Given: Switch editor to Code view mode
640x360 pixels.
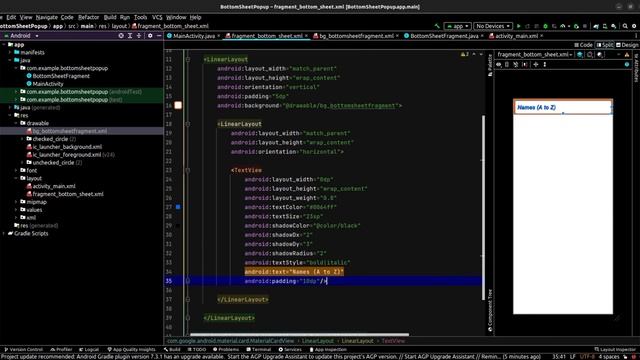Looking at the screenshot, I should [583, 45].
